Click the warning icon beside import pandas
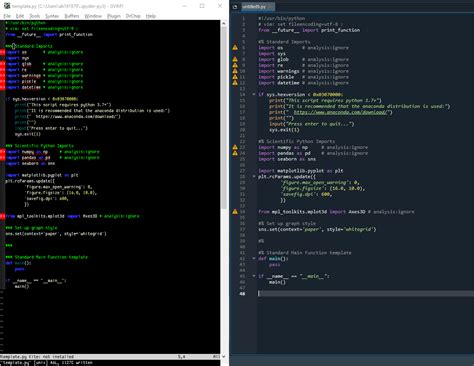 click(235, 153)
